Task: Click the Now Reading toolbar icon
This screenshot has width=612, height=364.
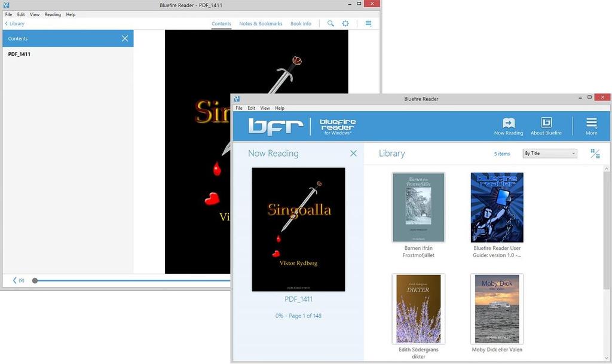Action: (509, 126)
